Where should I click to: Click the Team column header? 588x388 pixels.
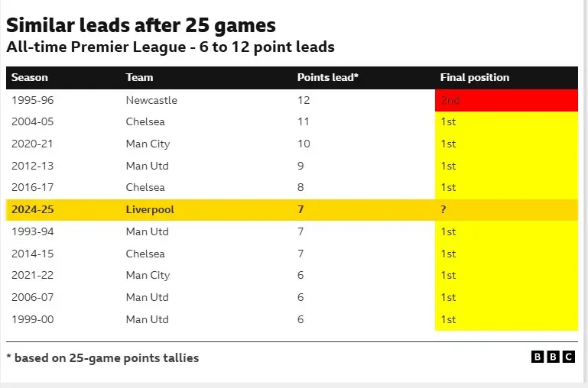coord(139,77)
